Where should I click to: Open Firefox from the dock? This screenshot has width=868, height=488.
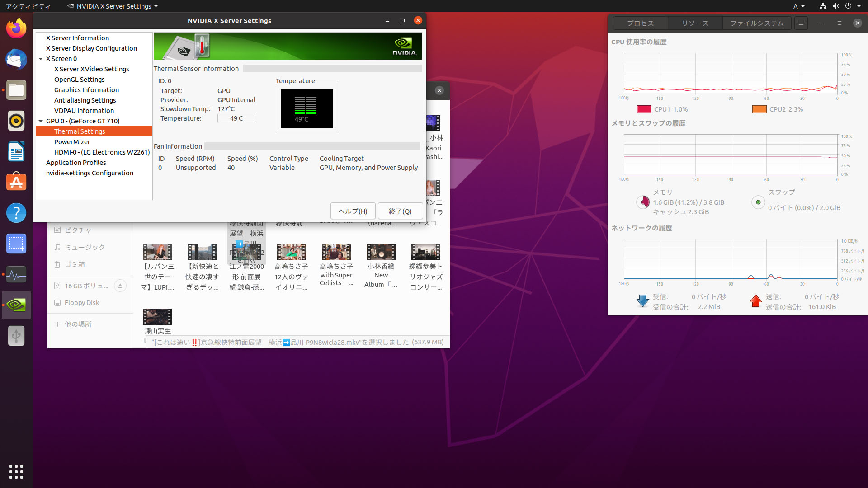point(16,28)
